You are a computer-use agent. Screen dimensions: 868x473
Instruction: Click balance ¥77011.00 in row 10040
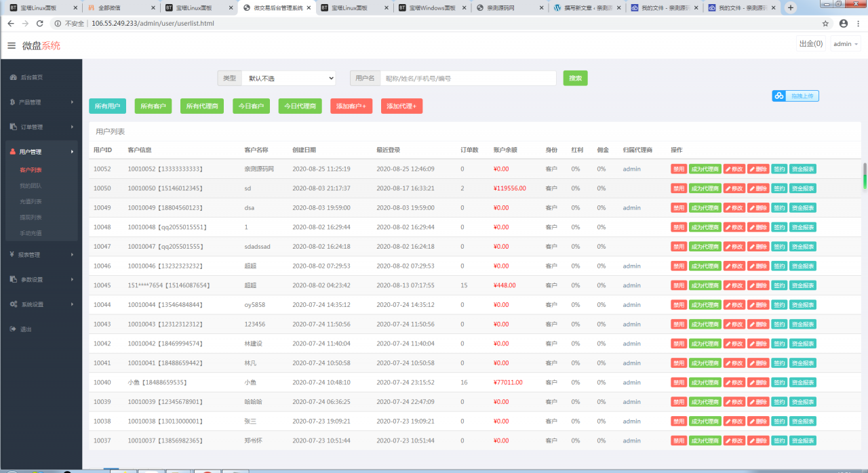(508, 382)
